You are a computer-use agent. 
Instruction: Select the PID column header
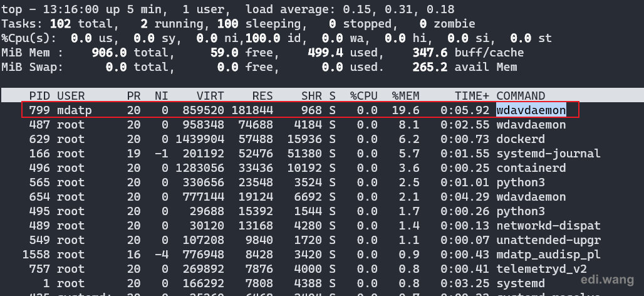tap(39, 96)
